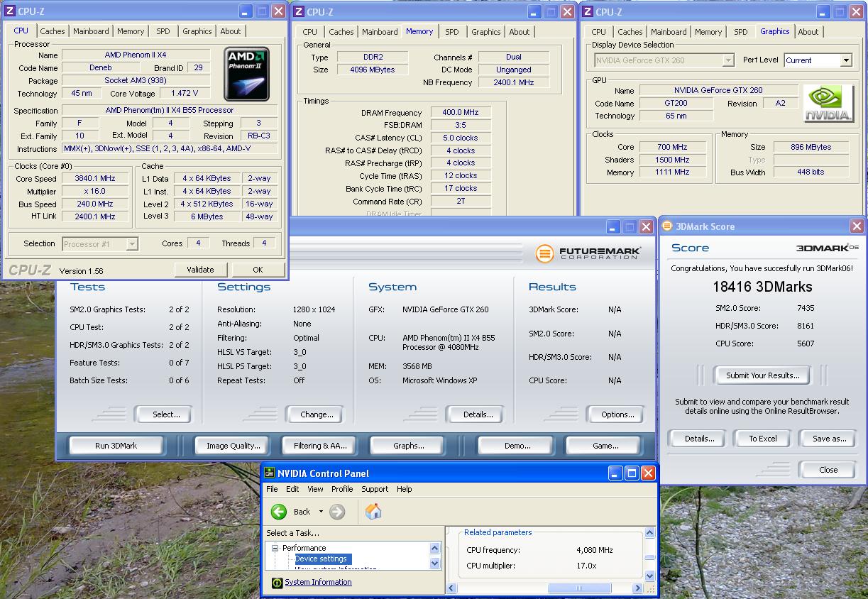The image size is (868, 599).
Task: Click the 3DMark06 logo in score window
Action: coord(827,248)
